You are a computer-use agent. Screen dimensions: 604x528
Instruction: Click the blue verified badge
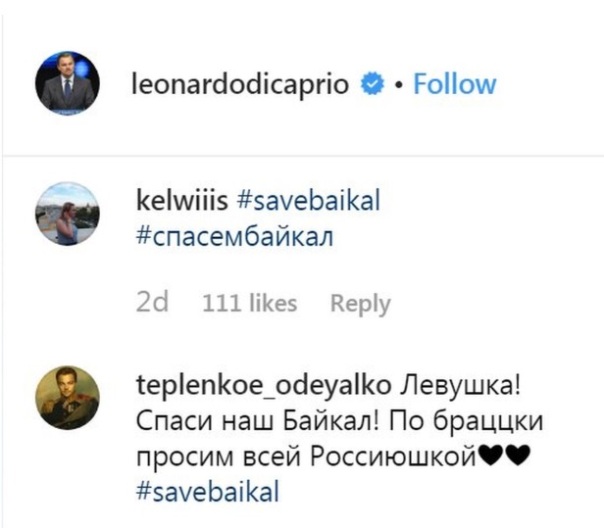click(370, 85)
